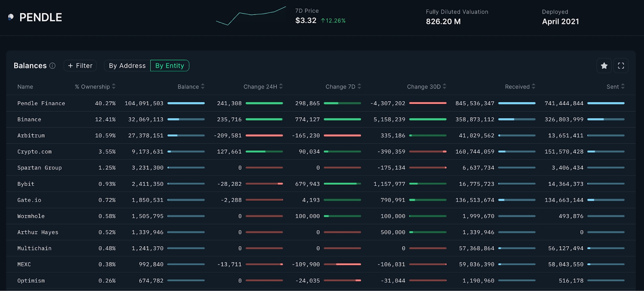Click Pendle Finance balance bar

point(186,104)
